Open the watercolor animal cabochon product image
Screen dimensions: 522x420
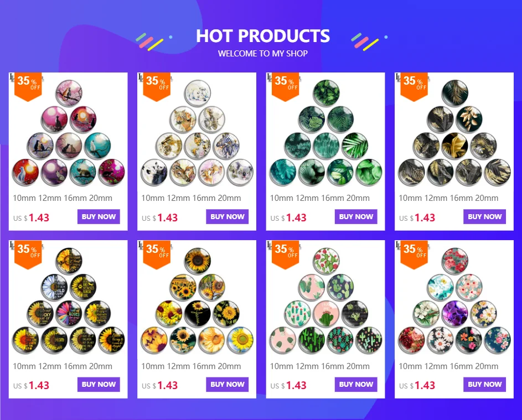[x=197, y=132]
